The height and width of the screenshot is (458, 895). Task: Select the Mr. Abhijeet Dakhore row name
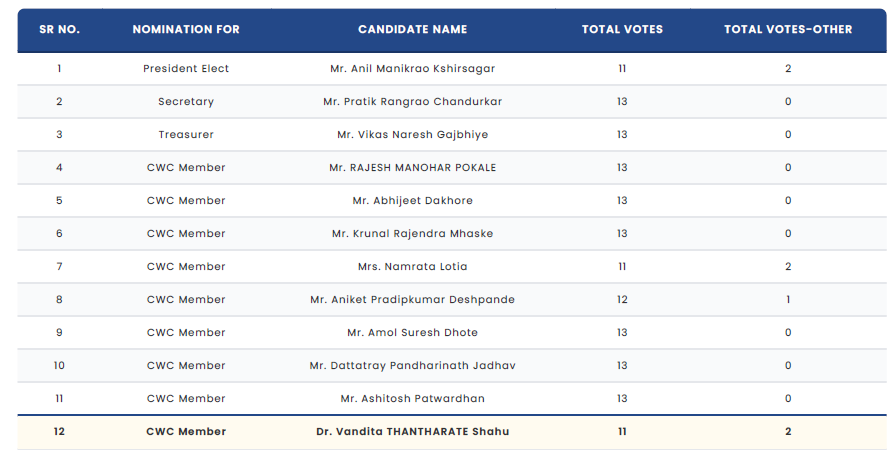[x=412, y=201]
